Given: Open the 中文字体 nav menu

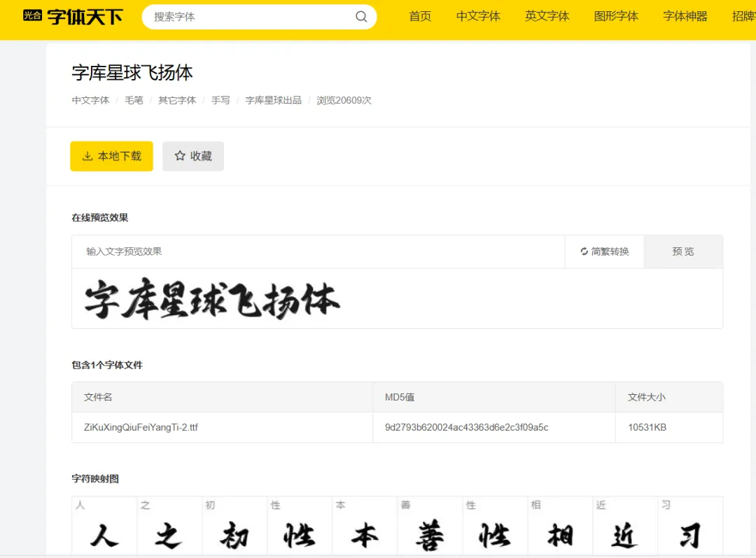Looking at the screenshot, I should point(478,16).
